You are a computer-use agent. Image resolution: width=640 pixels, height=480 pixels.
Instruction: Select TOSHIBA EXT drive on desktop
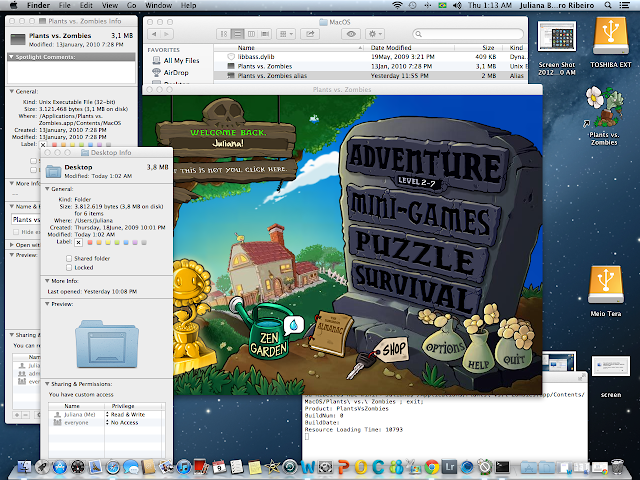point(611,36)
